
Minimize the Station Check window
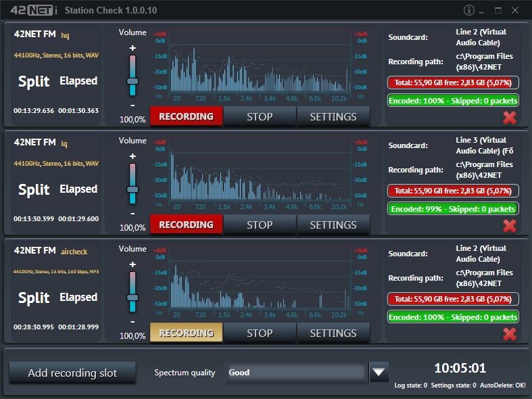481,13
